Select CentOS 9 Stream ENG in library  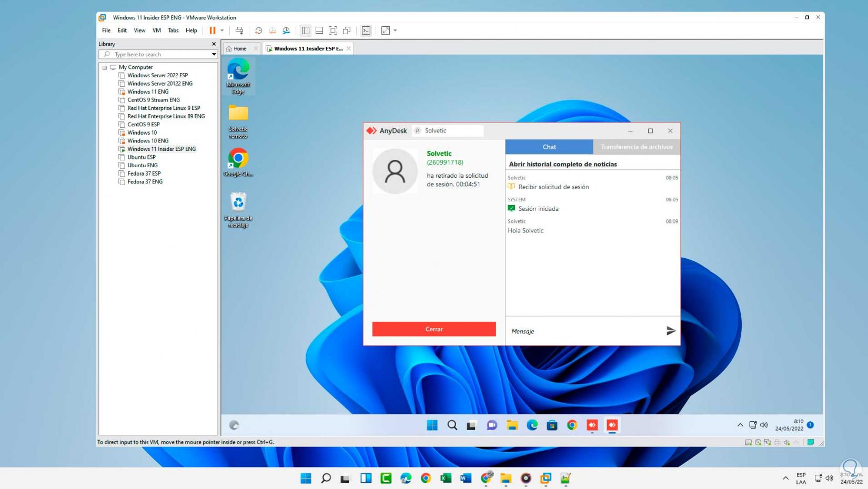154,100
